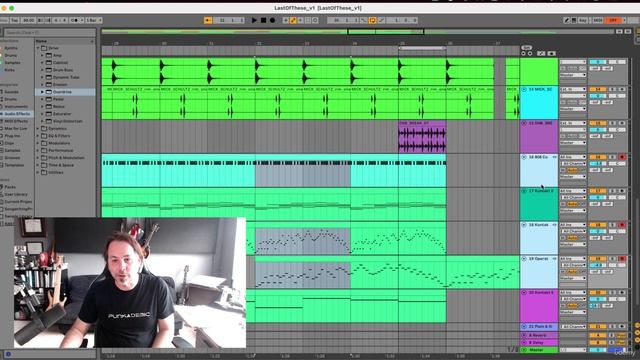Click the Arrangement Record button
Viewport: 640px width, 360px height.
(x=272, y=20)
